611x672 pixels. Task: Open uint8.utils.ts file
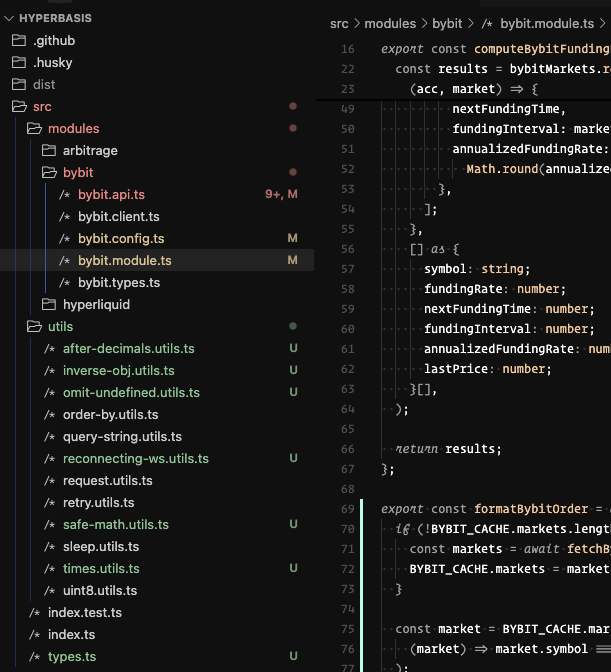tap(100, 591)
